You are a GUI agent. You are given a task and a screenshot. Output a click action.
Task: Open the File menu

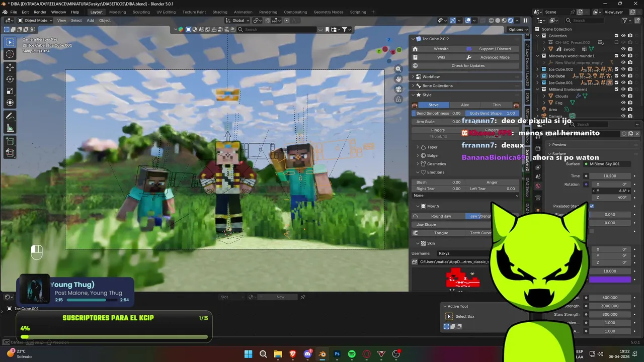(14, 12)
